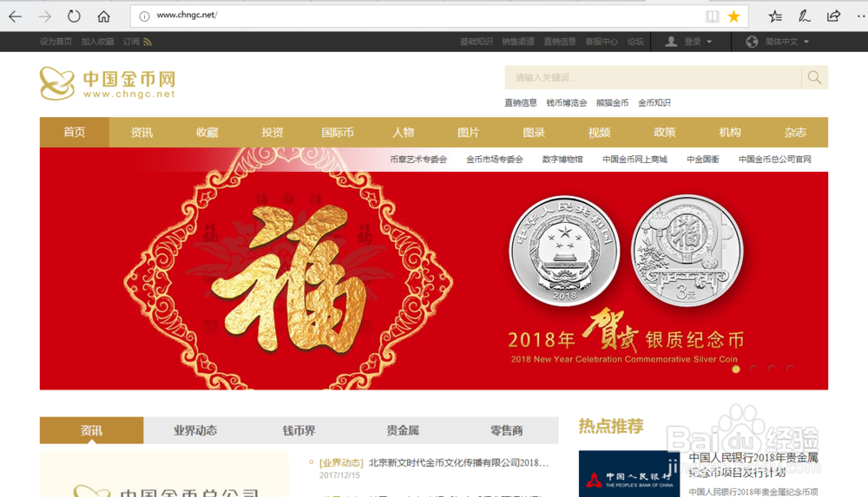Open the favorites hub icon
The height and width of the screenshot is (497, 868).
775,16
